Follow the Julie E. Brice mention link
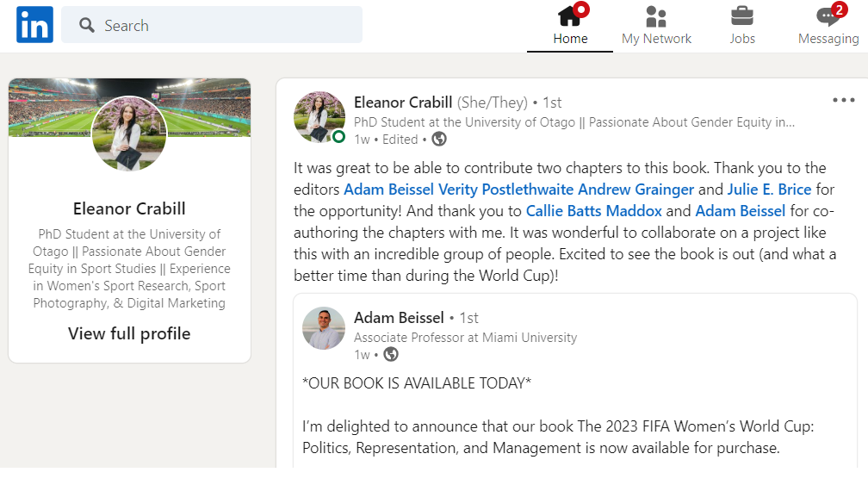The height and width of the screenshot is (491, 868). point(769,190)
